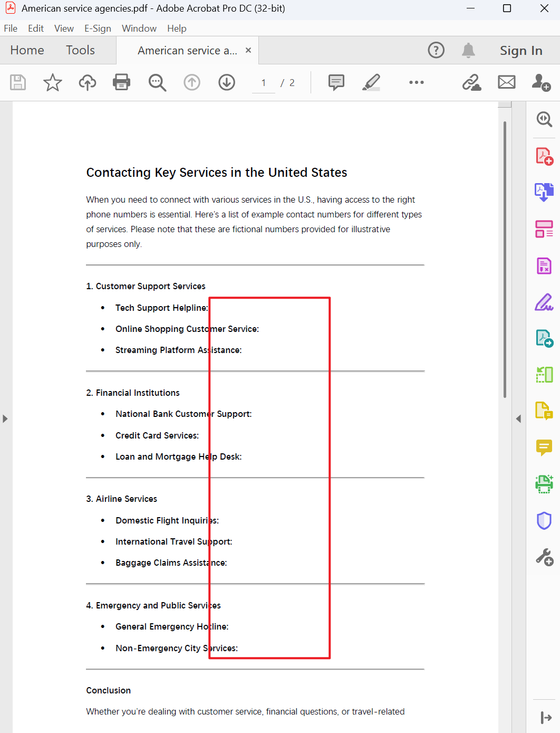The width and height of the screenshot is (560, 733).
Task: Switch to the Tools tab
Action: point(80,50)
